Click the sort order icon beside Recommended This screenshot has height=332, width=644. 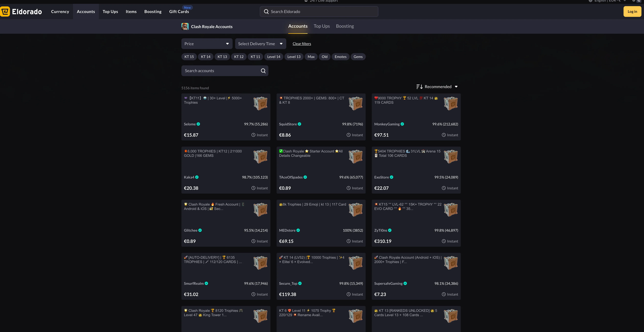click(x=419, y=87)
